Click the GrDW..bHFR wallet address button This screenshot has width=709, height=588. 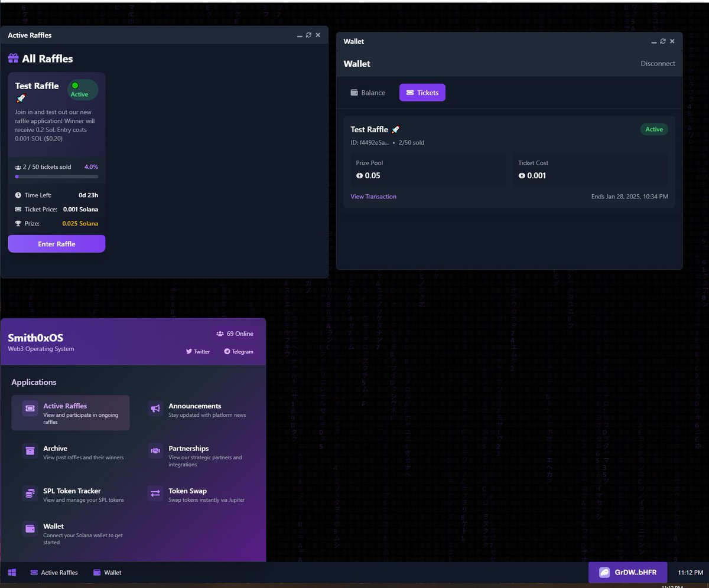pyautogui.click(x=627, y=573)
